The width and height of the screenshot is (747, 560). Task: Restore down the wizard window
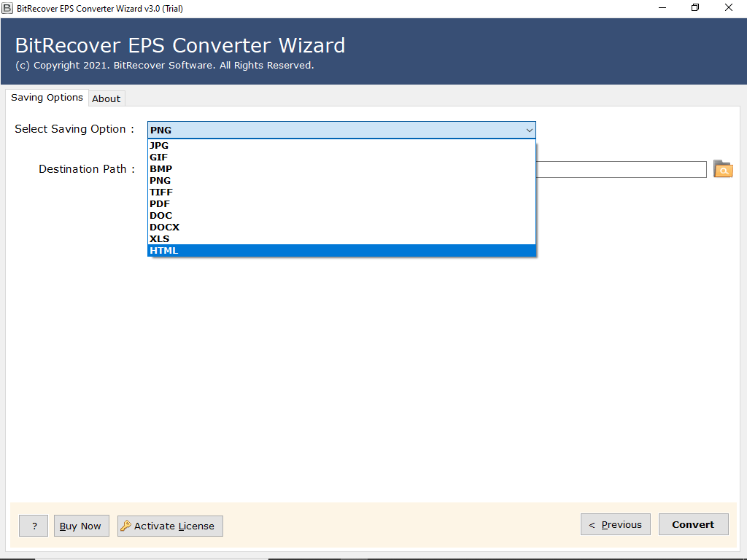pyautogui.click(x=695, y=8)
